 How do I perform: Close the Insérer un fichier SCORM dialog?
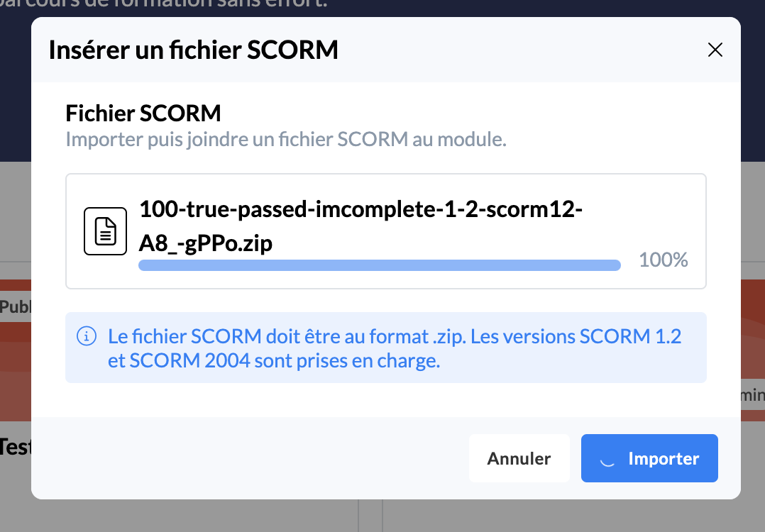715,50
